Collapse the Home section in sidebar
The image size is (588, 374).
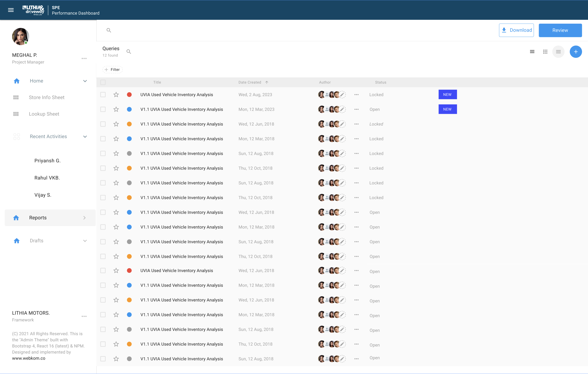tap(85, 81)
